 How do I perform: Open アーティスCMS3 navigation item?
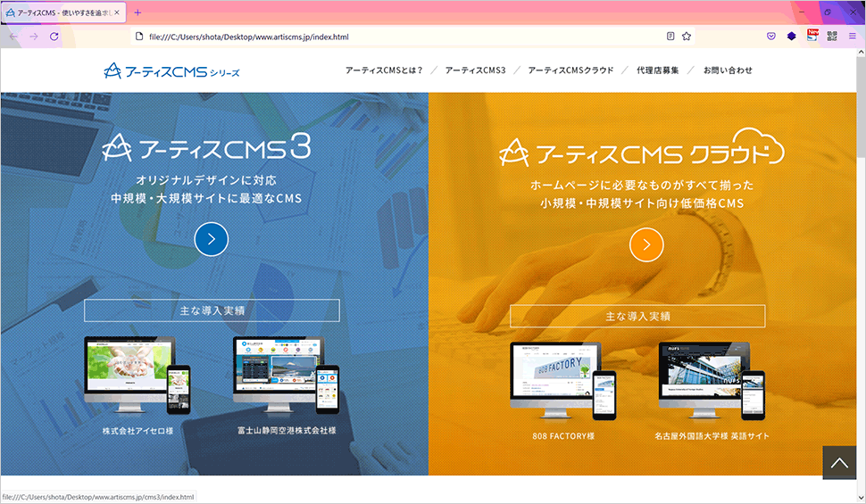click(x=476, y=70)
